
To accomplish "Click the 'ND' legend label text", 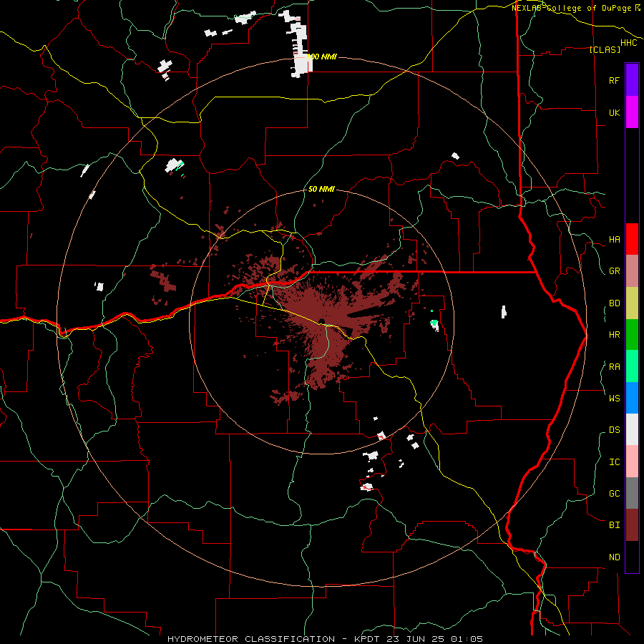I will point(614,557).
